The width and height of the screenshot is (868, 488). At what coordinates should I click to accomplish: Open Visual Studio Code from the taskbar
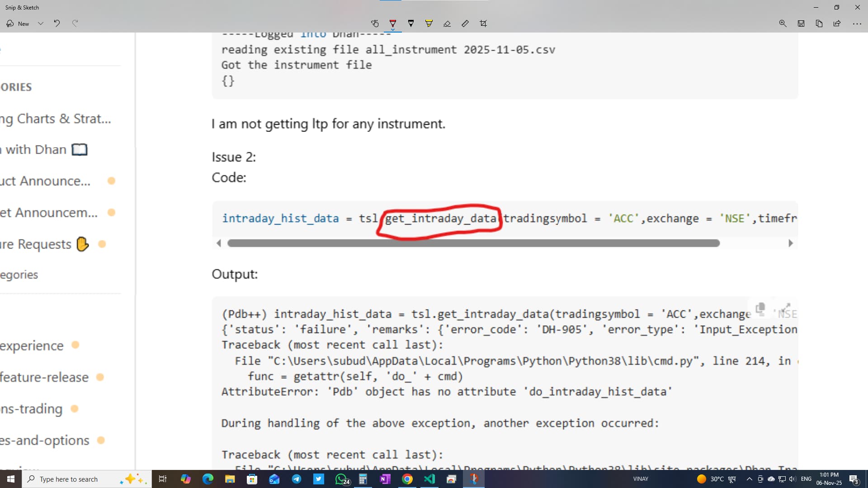click(429, 479)
